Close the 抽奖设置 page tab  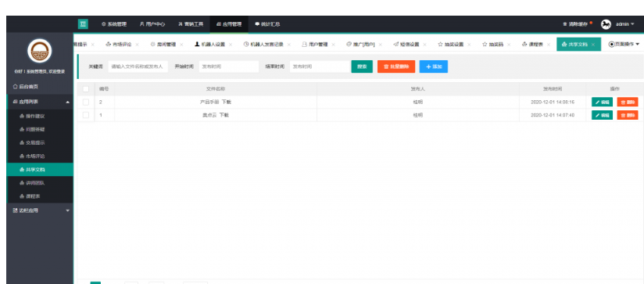click(x=469, y=45)
